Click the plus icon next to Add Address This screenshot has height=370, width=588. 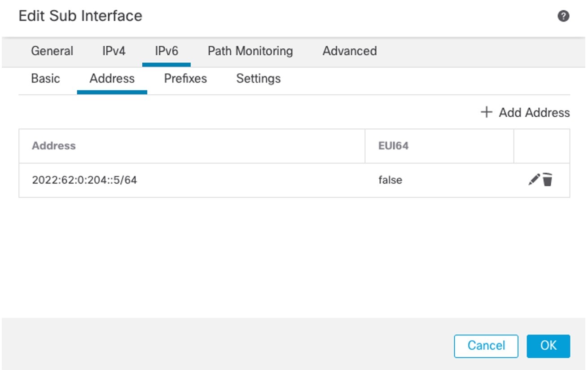coord(486,112)
